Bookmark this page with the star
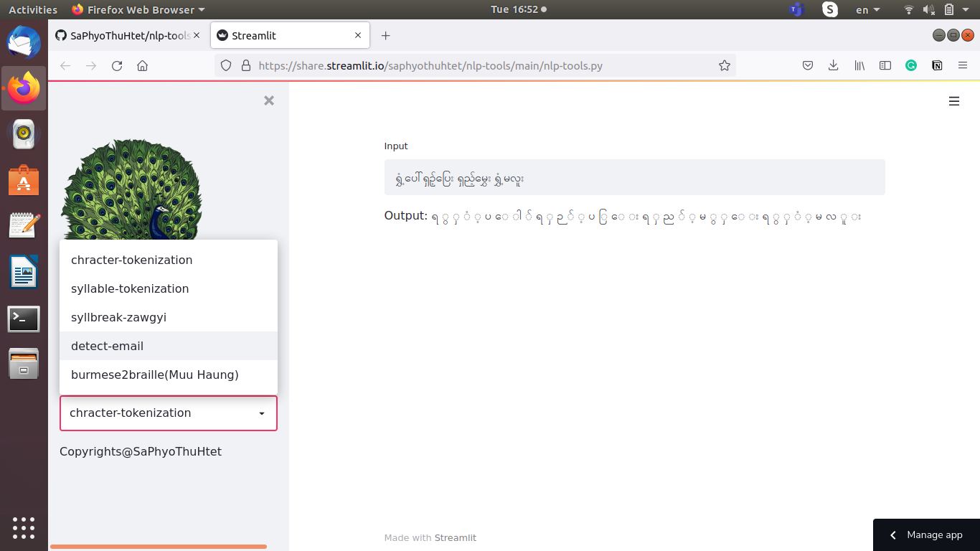 tap(725, 66)
